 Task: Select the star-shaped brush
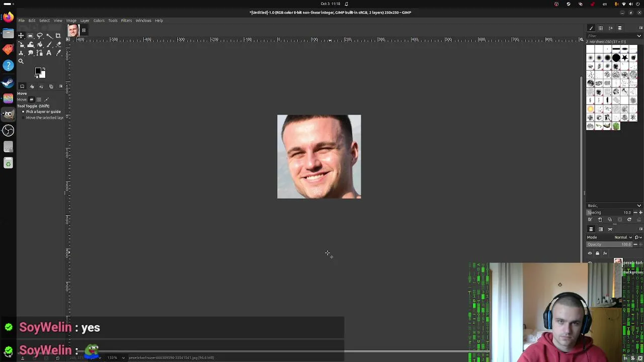[x=625, y=58]
